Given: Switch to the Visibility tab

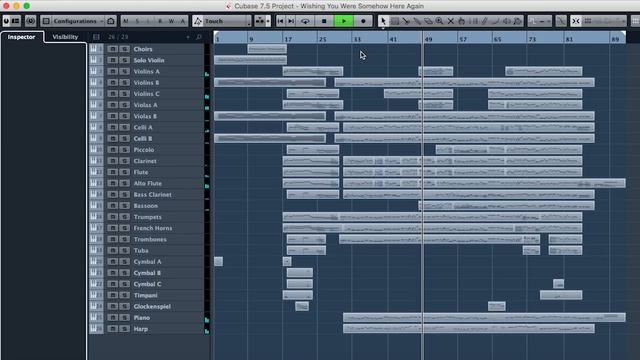Looking at the screenshot, I should [65, 37].
